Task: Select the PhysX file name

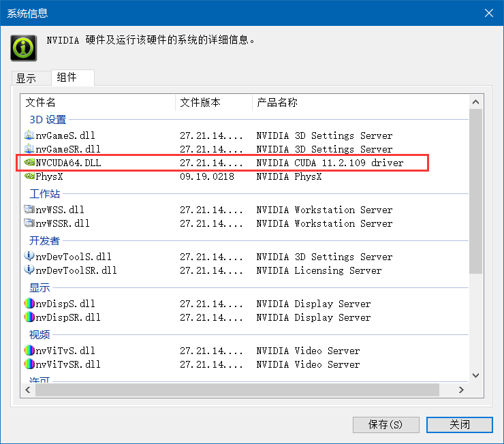Action: tap(49, 176)
